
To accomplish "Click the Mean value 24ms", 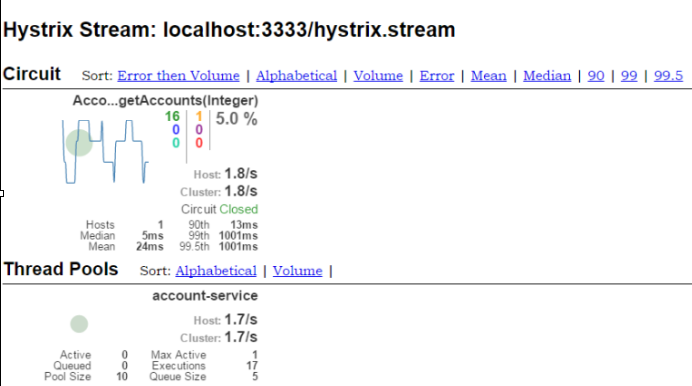I will 150,247.
